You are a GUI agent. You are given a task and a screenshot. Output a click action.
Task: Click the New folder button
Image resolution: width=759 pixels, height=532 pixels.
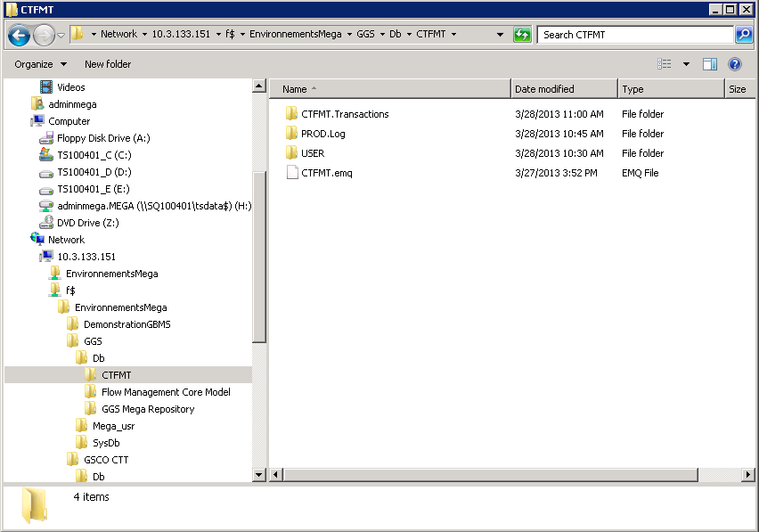click(x=108, y=64)
